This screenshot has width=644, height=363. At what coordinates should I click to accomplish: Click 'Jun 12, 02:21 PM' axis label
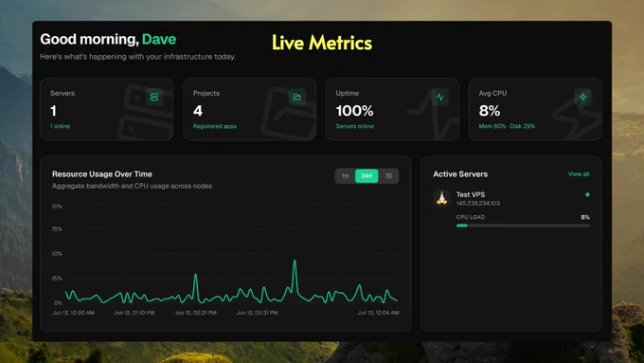pos(195,313)
